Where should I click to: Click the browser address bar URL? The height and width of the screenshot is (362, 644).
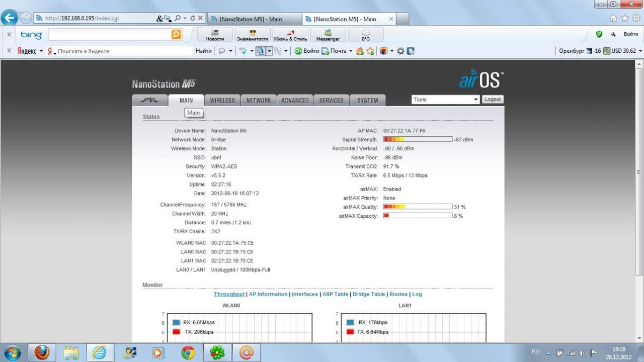pyautogui.click(x=82, y=19)
